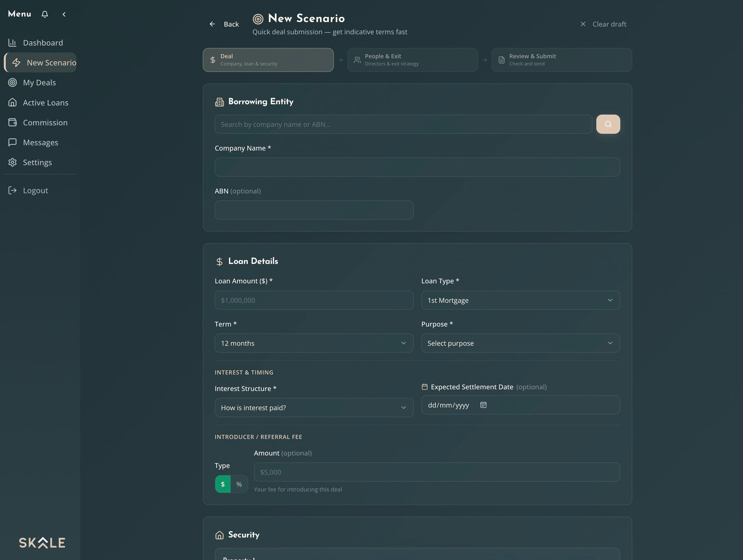
Task: Open the notifications bell icon
Action: (45, 14)
